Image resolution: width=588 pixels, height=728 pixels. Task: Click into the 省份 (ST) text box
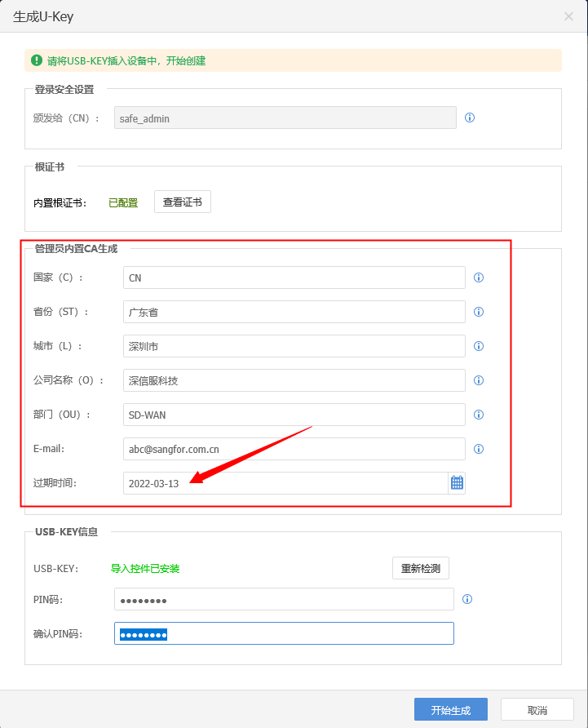[x=294, y=312]
